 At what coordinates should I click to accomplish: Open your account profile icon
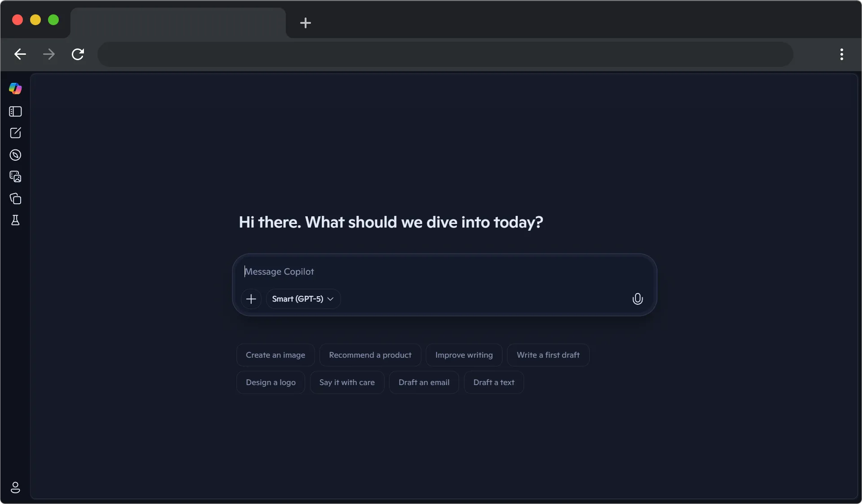tap(16, 488)
